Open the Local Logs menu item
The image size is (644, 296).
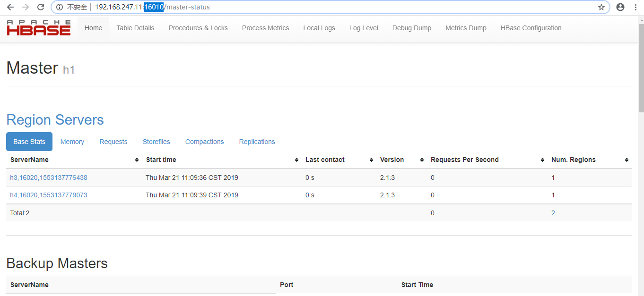pyautogui.click(x=319, y=27)
